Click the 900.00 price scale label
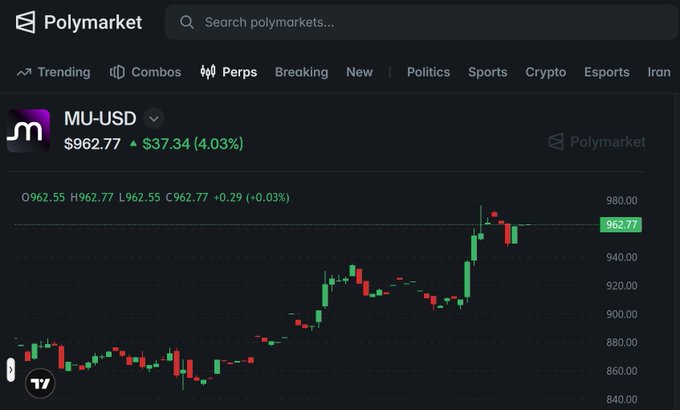This screenshot has width=680, height=410. [x=621, y=314]
